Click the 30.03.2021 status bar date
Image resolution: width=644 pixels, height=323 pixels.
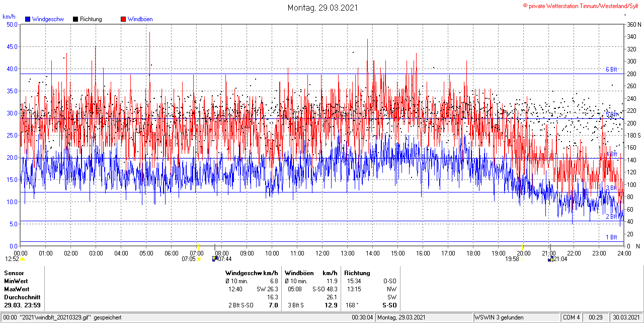tap(625, 317)
